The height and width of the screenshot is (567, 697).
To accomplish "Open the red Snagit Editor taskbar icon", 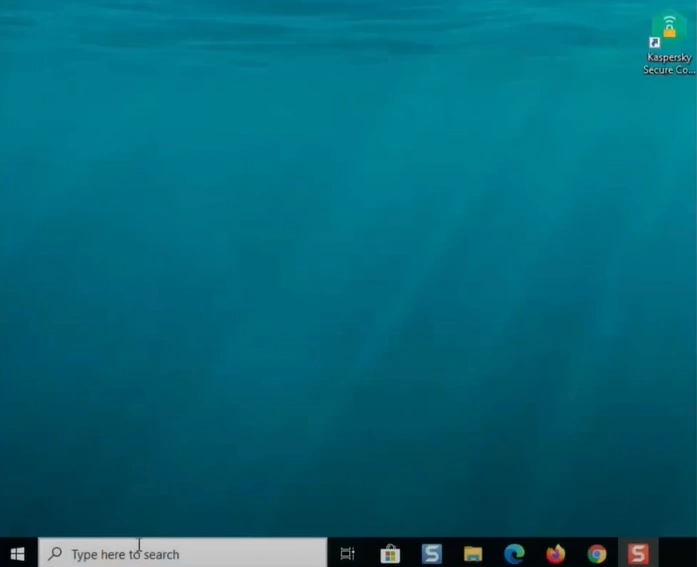I will tap(638, 554).
